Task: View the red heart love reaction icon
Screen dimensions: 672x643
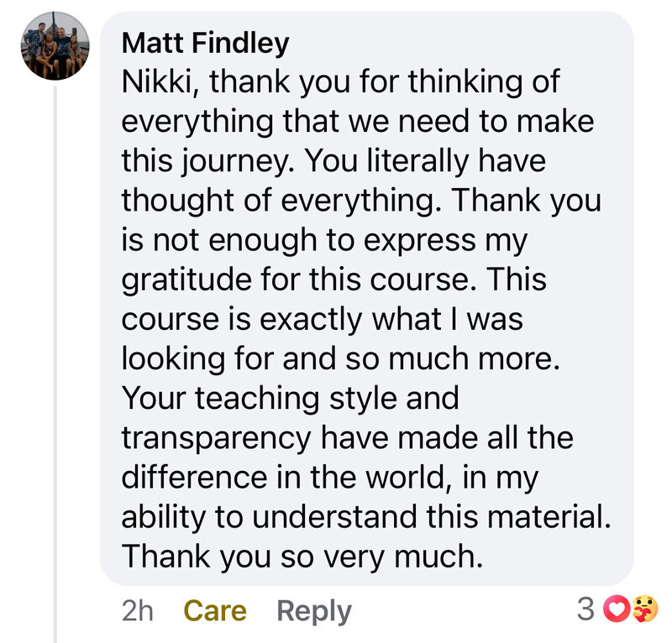Action: [617, 609]
